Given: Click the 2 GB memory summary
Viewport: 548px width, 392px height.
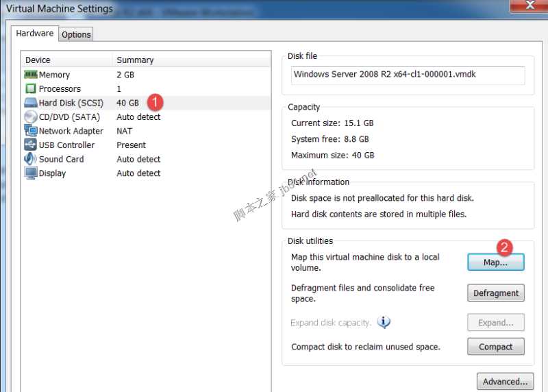Looking at the screenshot, I should 125,75.
